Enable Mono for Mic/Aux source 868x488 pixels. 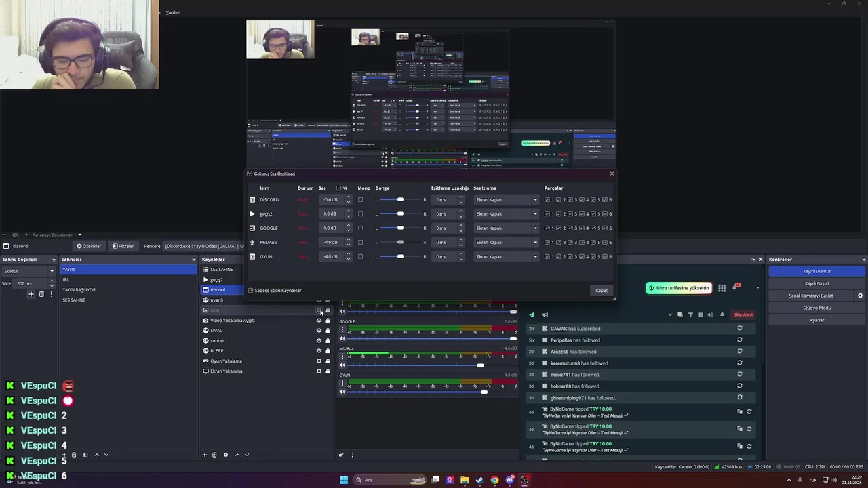[360, 242]
